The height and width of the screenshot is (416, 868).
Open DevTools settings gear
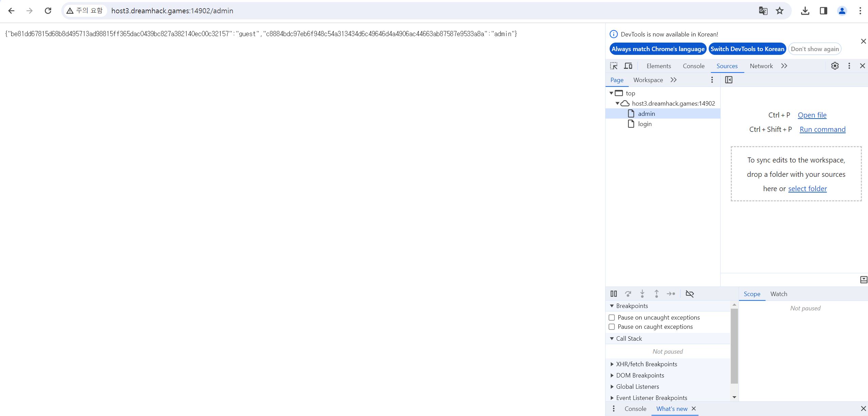coord(835,66)
